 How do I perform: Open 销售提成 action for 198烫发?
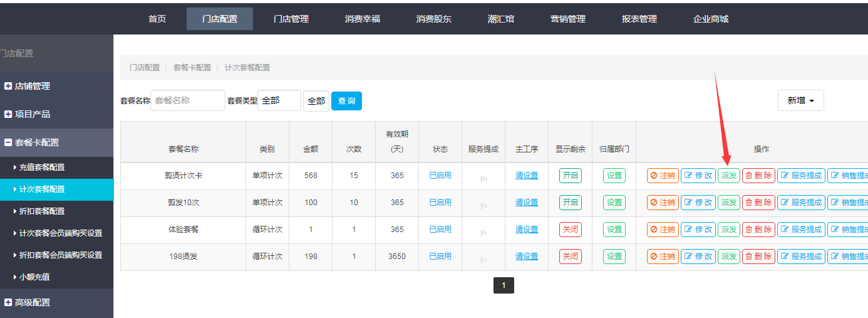pos(848,257)
